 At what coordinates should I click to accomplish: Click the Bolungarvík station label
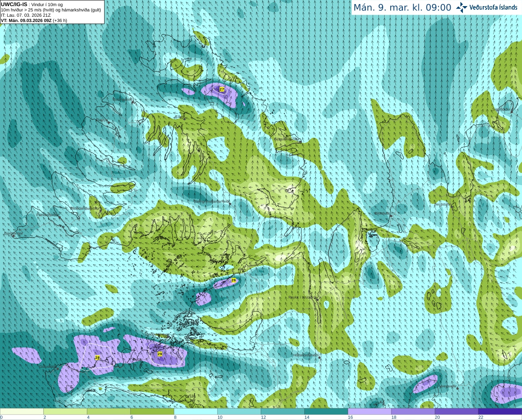pos(123,99)
